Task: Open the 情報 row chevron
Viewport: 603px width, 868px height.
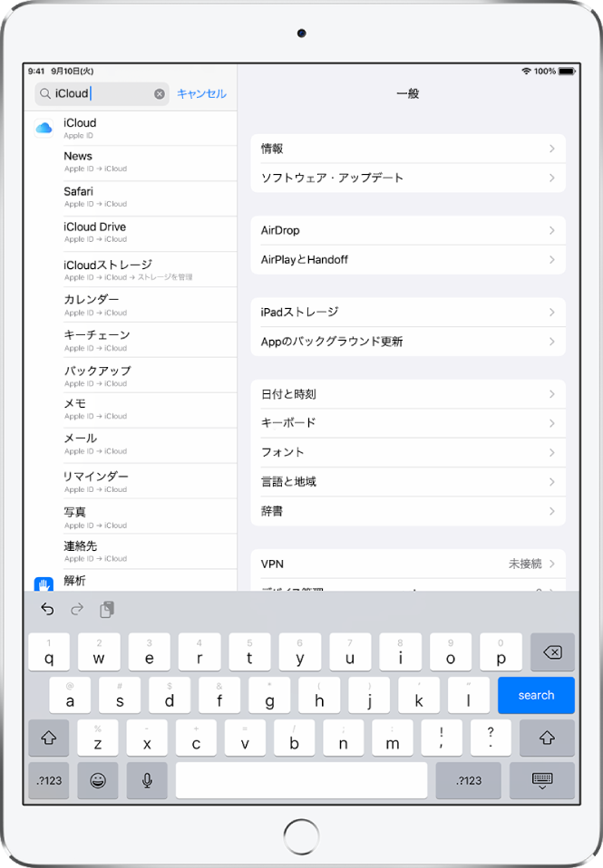Action: point(552,149)
